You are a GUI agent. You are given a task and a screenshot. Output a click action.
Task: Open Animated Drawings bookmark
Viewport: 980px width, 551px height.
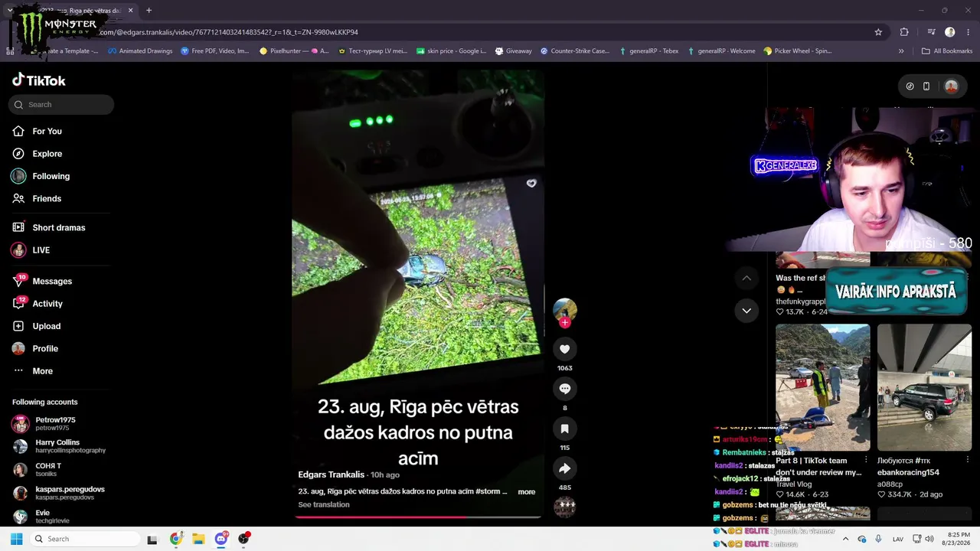click(x=140, y=51)
